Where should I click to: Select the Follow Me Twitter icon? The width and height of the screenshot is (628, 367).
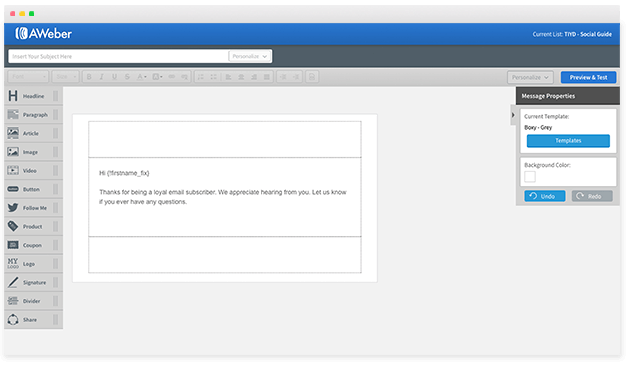[x=13, y=208]
